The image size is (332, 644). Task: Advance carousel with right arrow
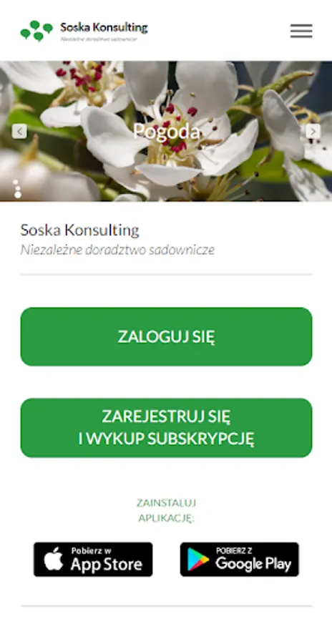point(313,132)
